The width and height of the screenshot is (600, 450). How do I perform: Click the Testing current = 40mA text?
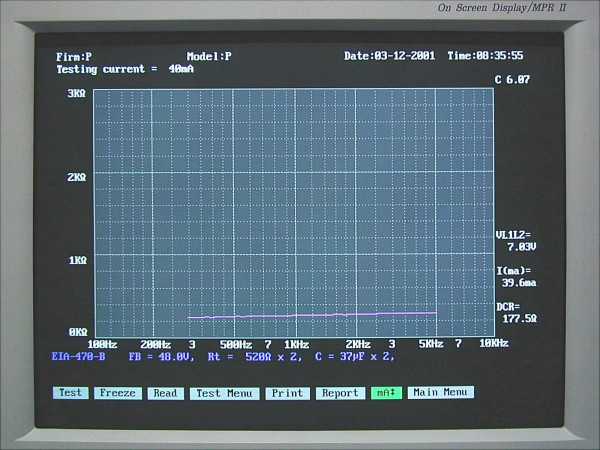(x=125, y=69)
